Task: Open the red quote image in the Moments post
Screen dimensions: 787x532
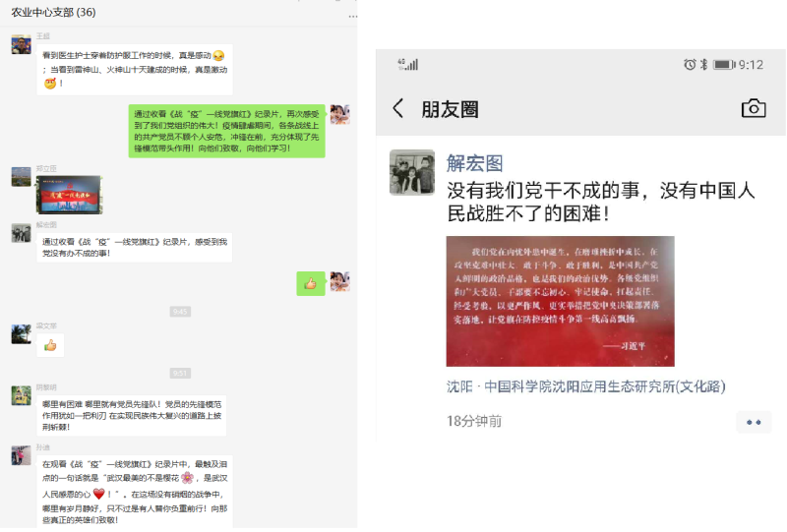Action: point(560,301)
